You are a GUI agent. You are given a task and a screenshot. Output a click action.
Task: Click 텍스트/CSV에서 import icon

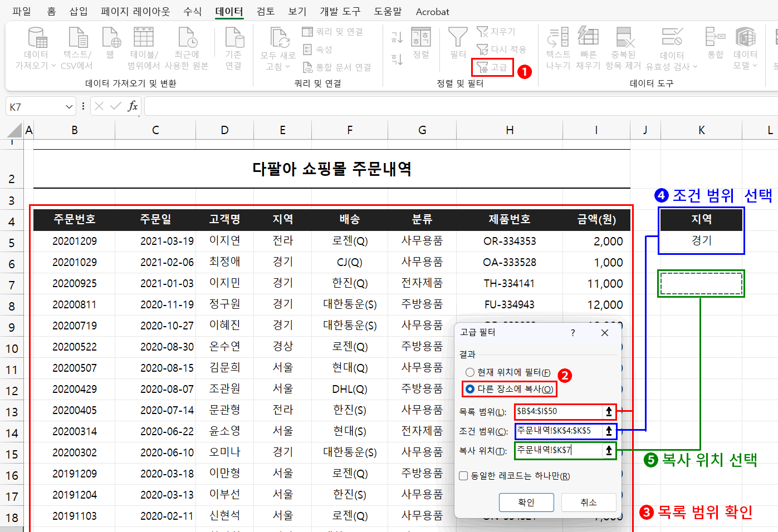coord(77,37)
